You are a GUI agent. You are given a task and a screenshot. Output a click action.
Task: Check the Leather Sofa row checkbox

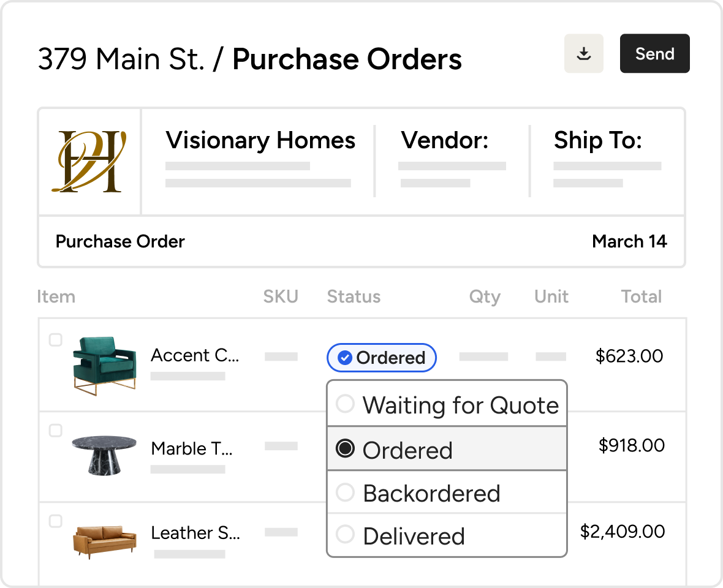56,521
